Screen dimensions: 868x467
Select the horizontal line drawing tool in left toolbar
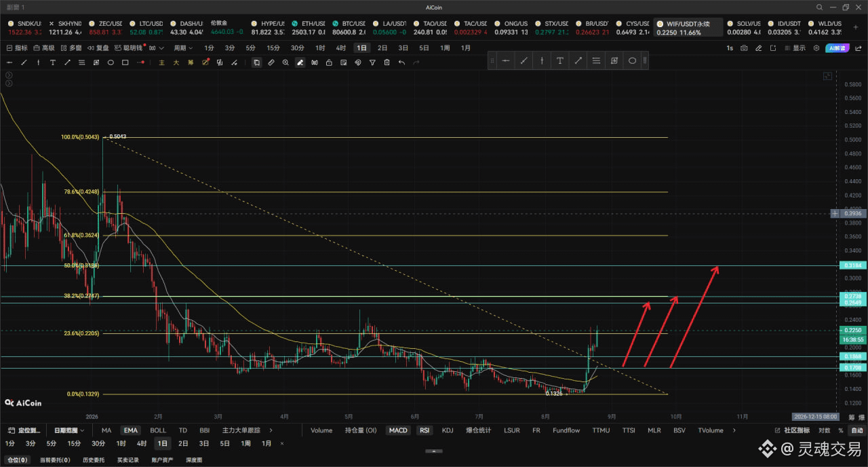click(9, 62)
